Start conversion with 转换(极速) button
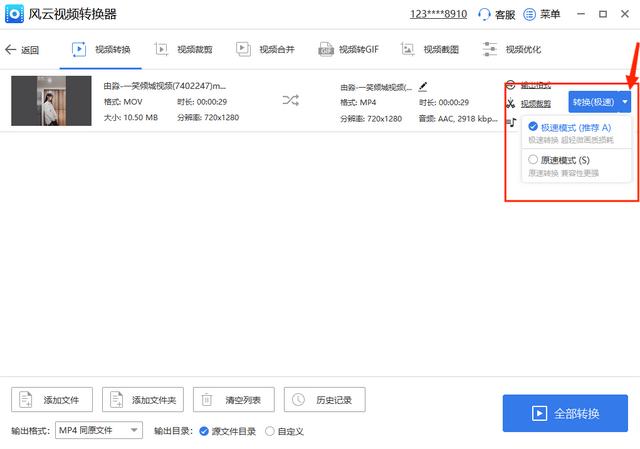Viewport: 640px width, 449px height. click(x=593, y=102)
